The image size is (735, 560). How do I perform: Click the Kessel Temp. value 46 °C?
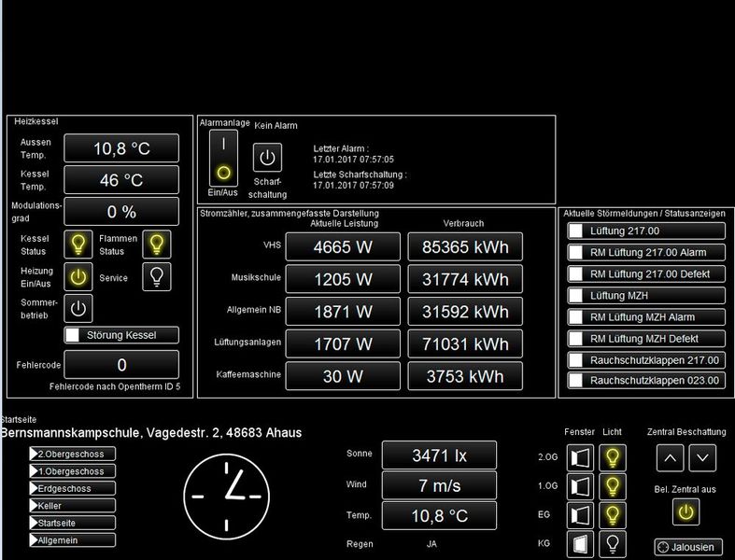(x=121, y=179)
